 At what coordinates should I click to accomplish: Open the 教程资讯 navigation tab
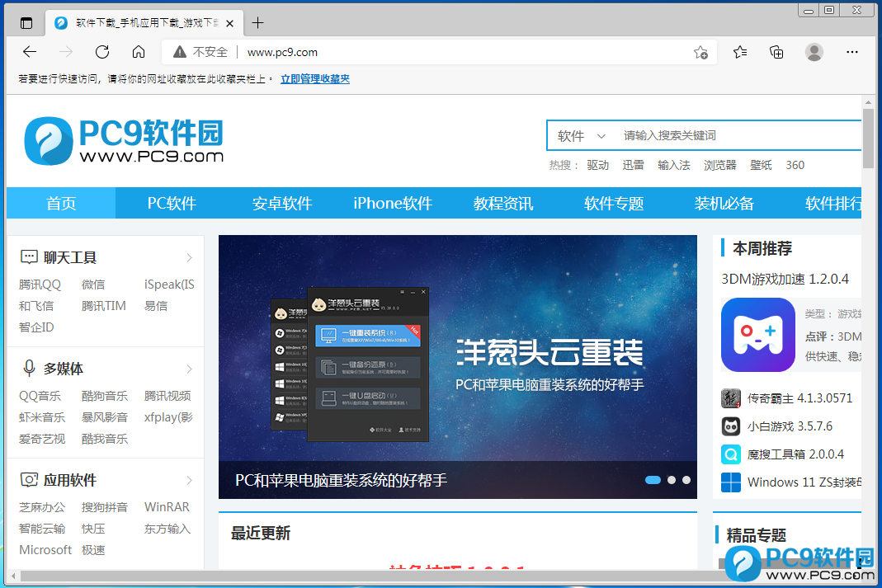pyautogui.click(x=502, y=203)
